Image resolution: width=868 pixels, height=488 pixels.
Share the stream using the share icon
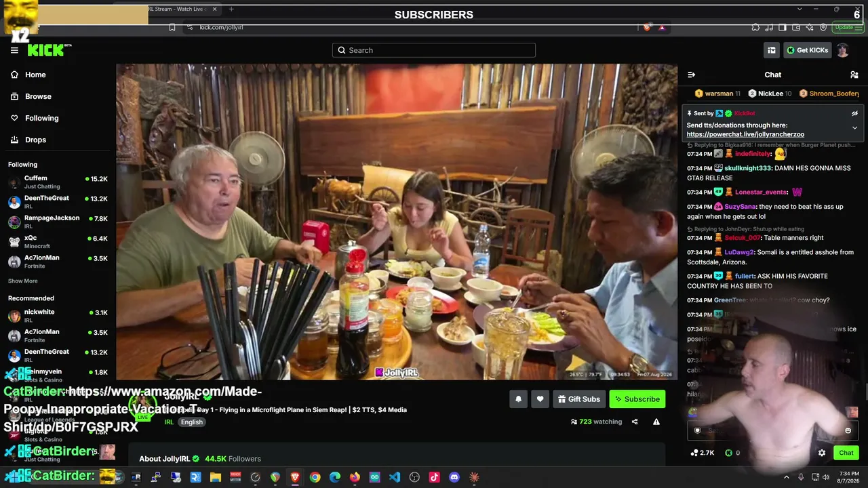pos(635,422)
